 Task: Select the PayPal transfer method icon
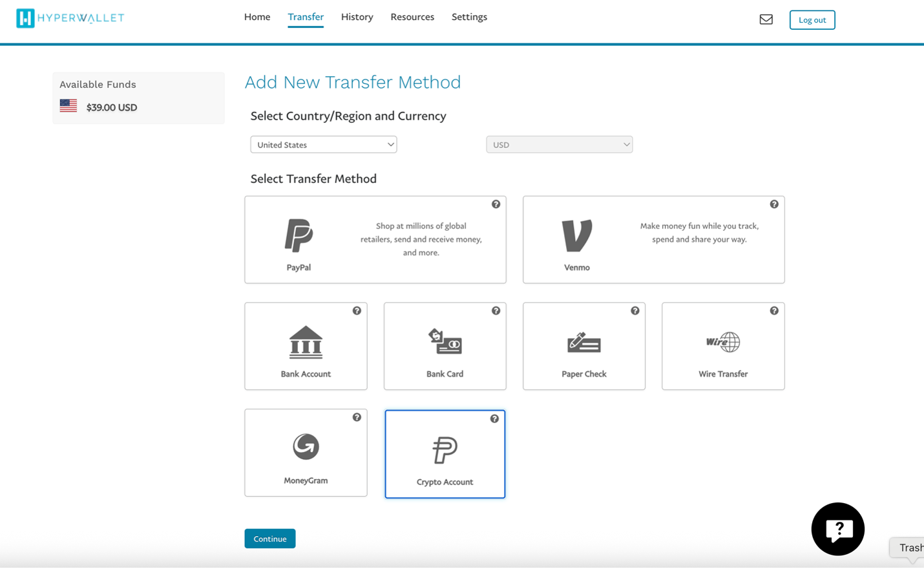[x=299, y=234]
